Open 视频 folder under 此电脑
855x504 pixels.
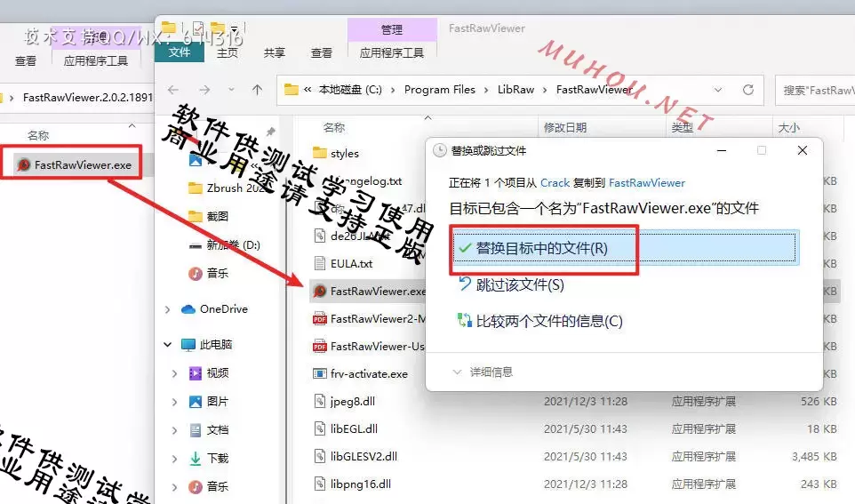pos(209,373)
